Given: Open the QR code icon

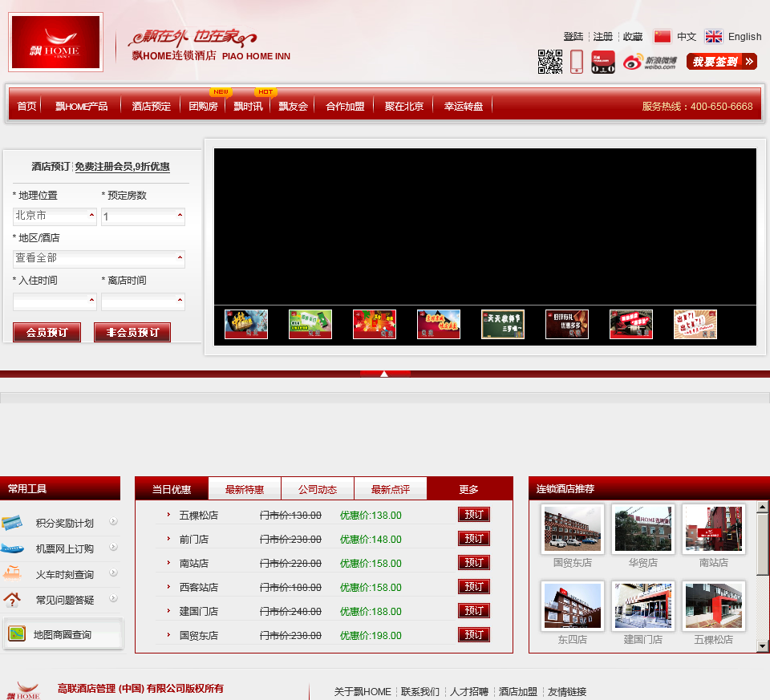Looking at the screenshot, I should [550, 62].
